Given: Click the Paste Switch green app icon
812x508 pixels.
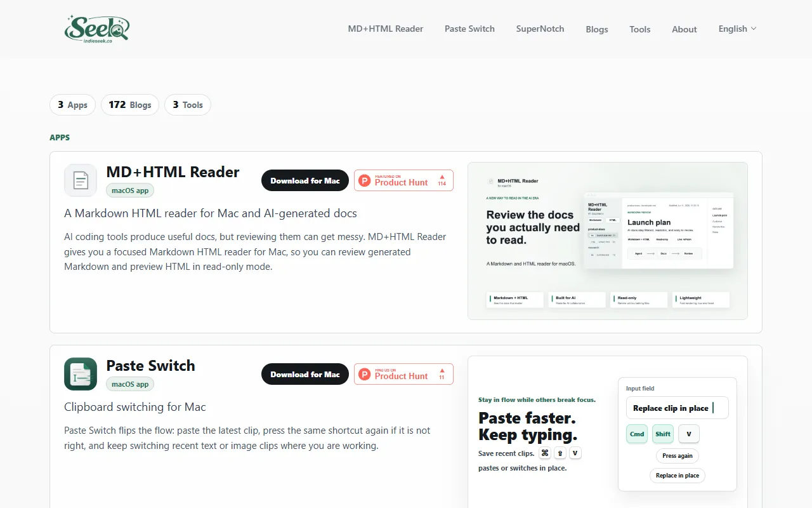Looking at the screenshot, I should click(81, 374).
